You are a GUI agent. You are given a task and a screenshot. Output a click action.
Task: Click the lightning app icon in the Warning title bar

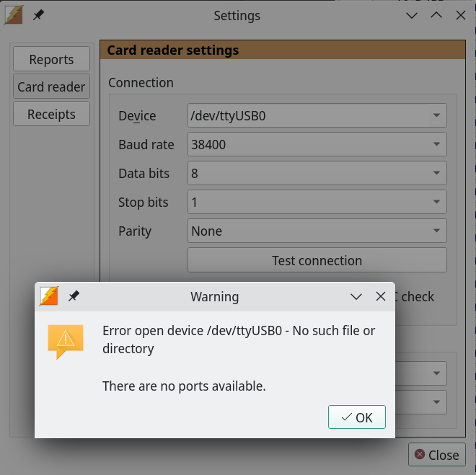tap(49, 296)
